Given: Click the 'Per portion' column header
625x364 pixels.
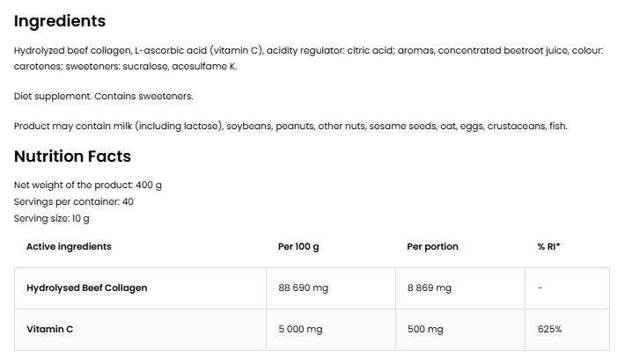Looking at the screenshot, I should [x=432, y=246].
